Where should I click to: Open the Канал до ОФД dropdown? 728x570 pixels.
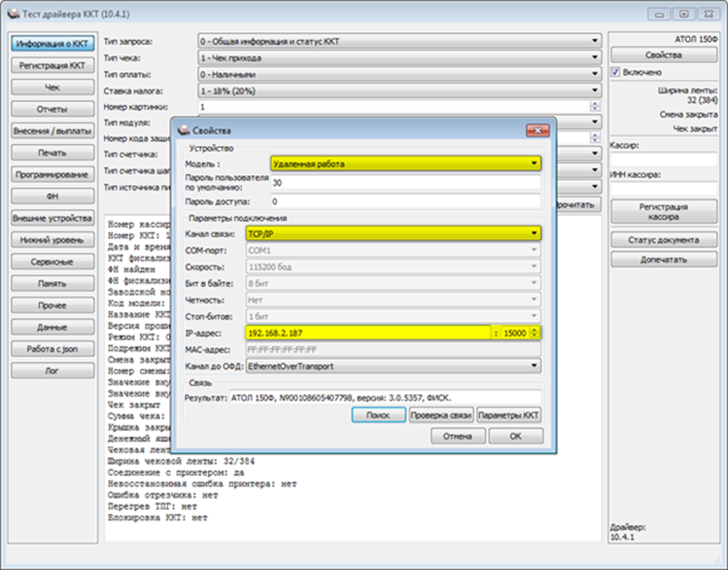[535, 366]
